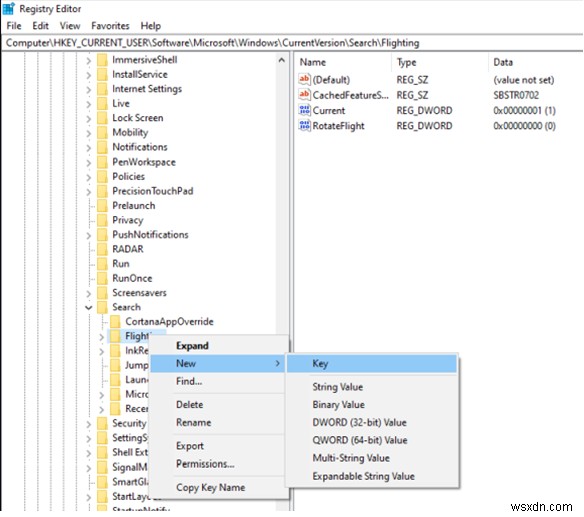Screen dimensions: 584x517
Task: Click Rename in the context menu
Action: 218,422
